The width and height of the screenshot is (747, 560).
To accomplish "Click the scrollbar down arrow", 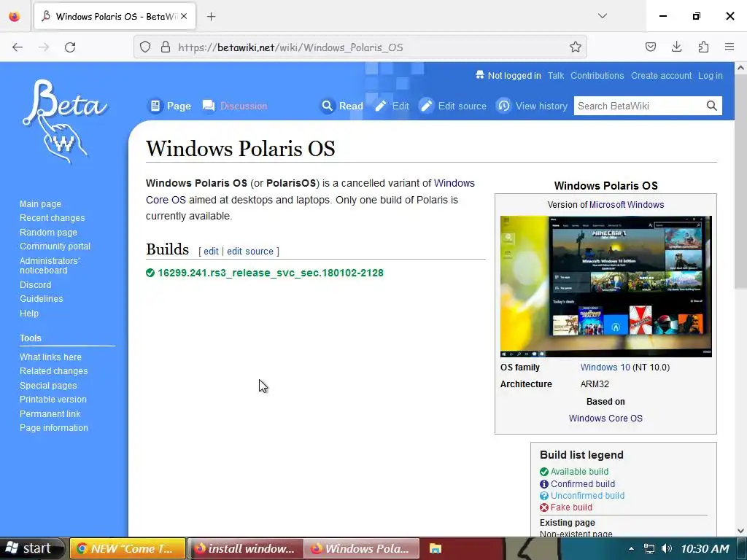I will pyautogui.click(x=740, y=531).
